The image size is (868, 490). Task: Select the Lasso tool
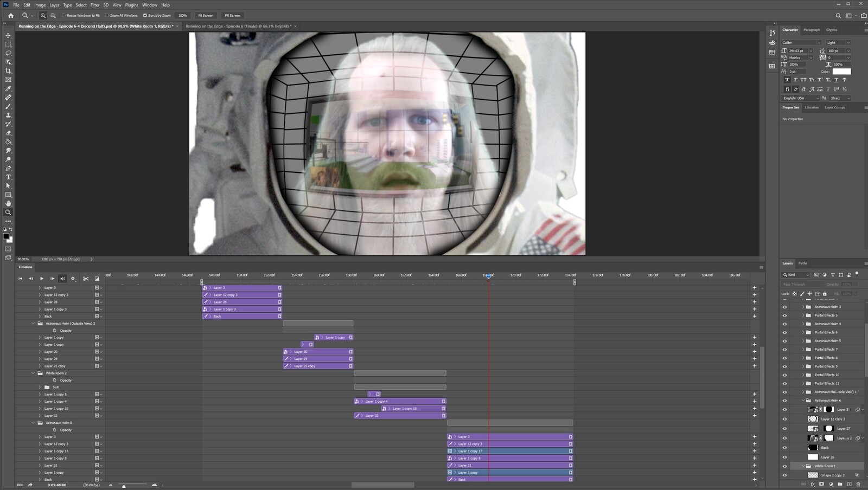click(x=8, y=53)
